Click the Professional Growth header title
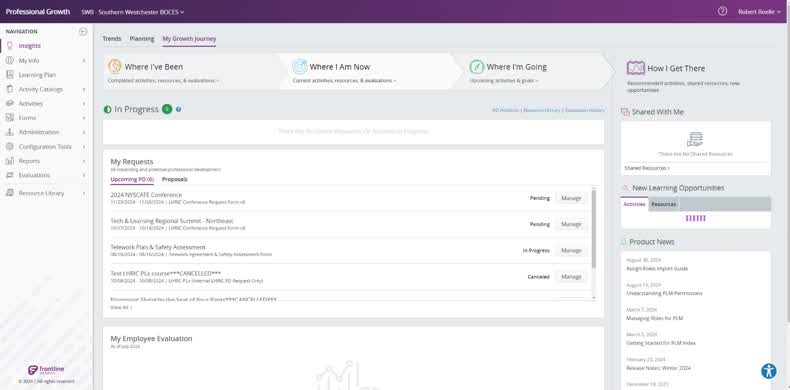Screen dimensions: 790x390 click(x=38, y=12)
